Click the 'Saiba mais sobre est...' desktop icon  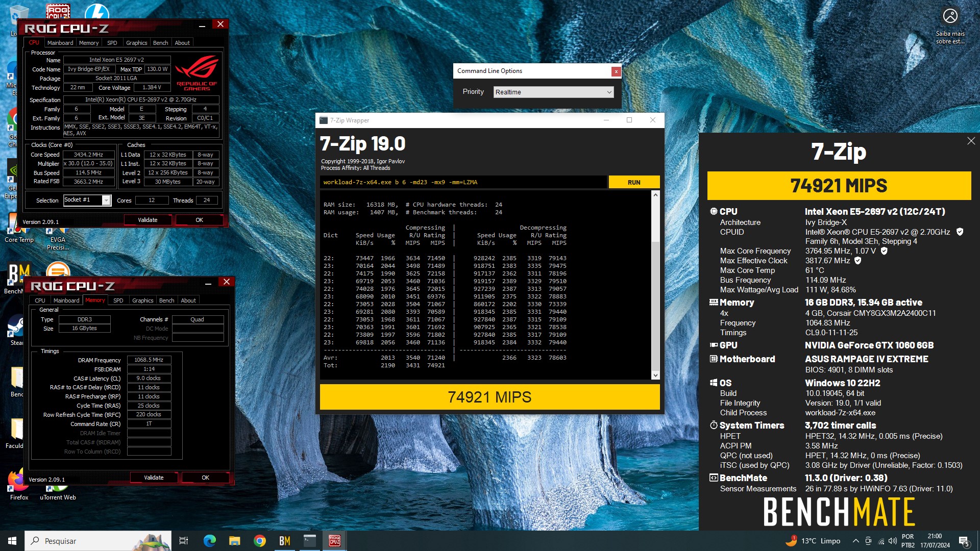click(x=950, y=26)
